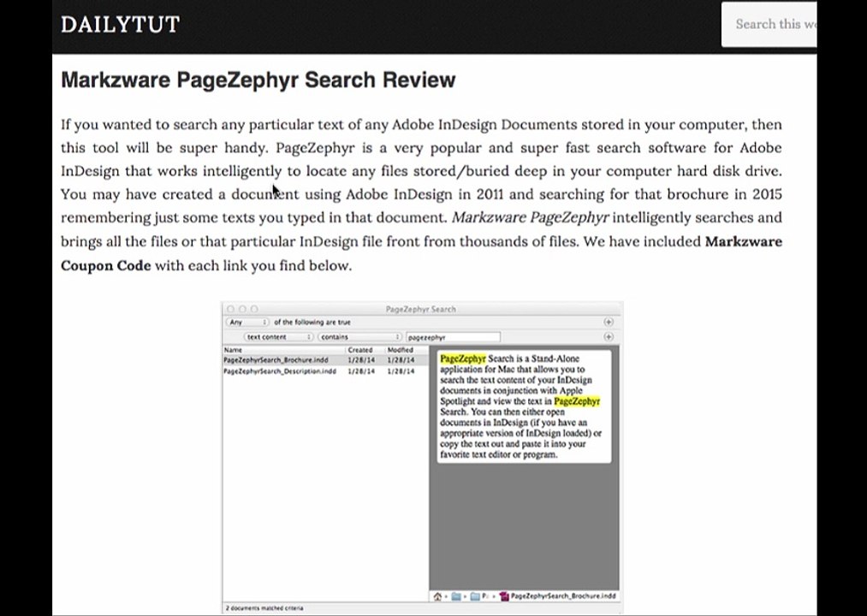Click the 'PageZephyr Search' window title
The image size is (867, 616).
421,309
